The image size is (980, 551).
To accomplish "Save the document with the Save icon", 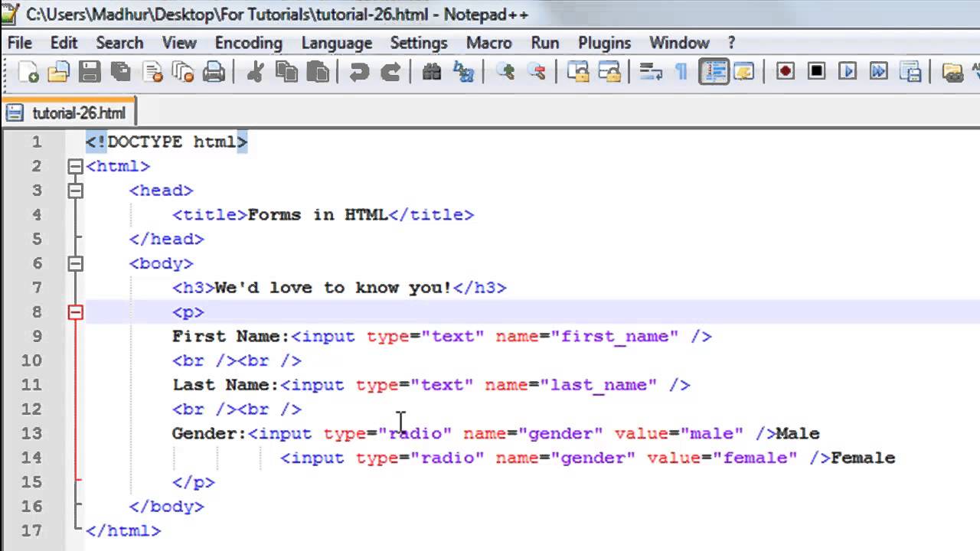I will pos(90,72).
